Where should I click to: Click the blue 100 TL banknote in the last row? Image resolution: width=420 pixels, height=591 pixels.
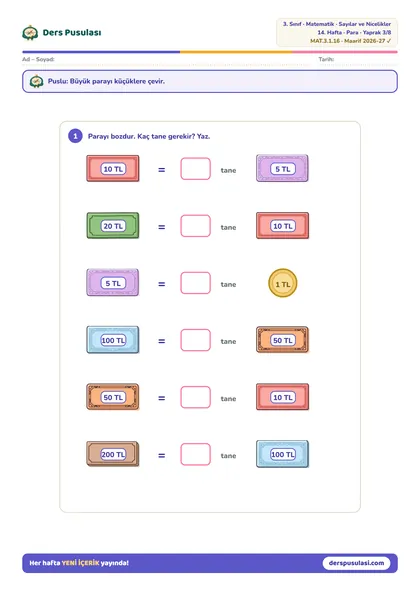click(x=282, y=454)
